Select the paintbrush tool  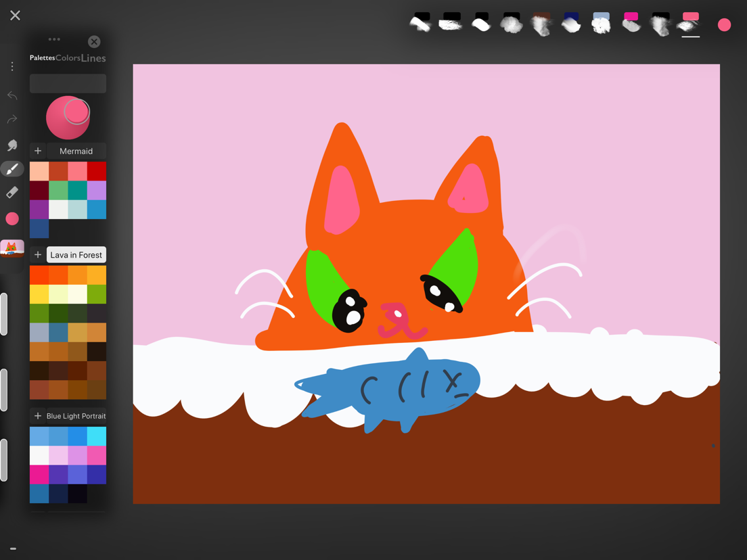coord(12,168)
